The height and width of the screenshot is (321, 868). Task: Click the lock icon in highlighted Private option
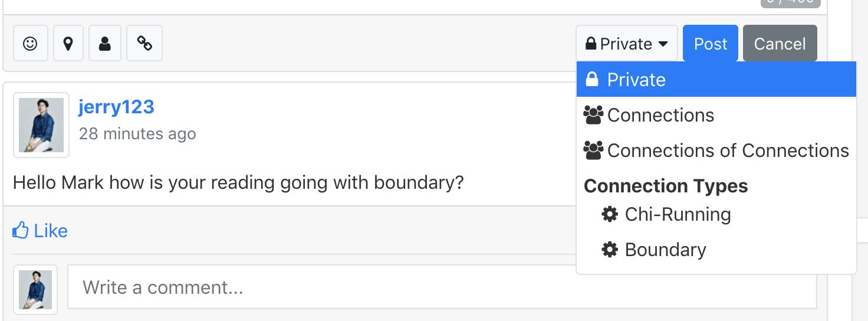coord(592,79)
